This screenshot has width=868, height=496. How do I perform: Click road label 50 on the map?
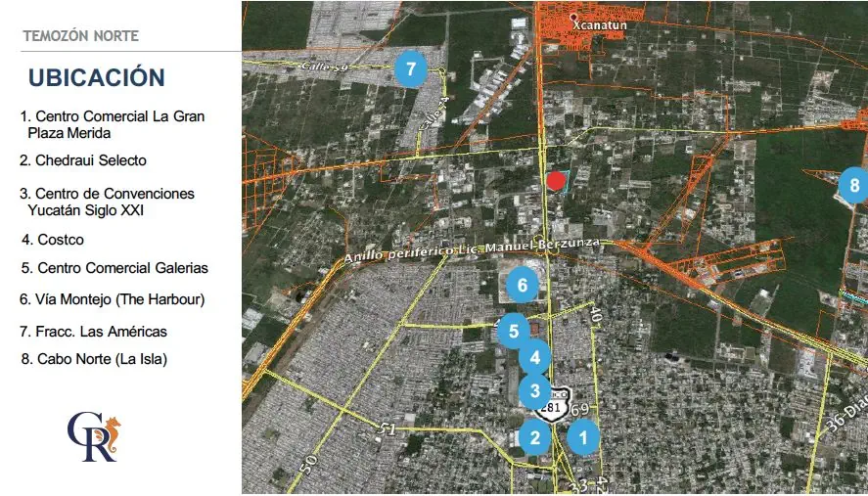pos(306,466)
